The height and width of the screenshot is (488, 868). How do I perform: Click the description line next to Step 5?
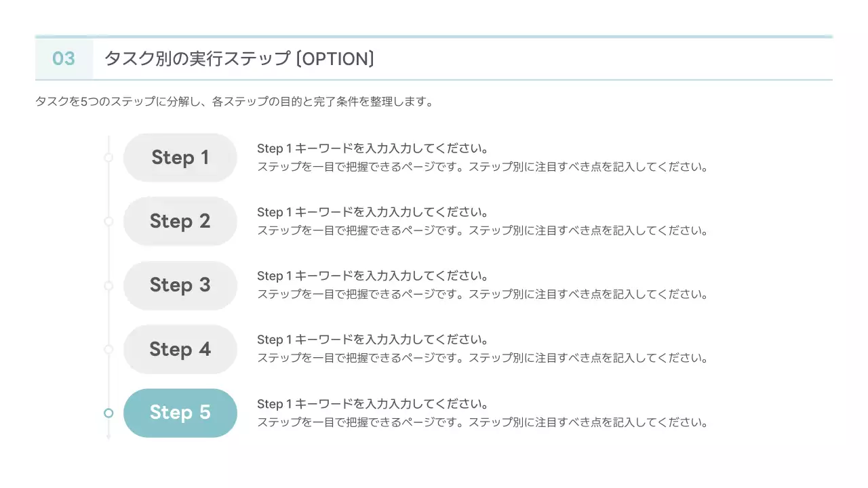(482, 422)
